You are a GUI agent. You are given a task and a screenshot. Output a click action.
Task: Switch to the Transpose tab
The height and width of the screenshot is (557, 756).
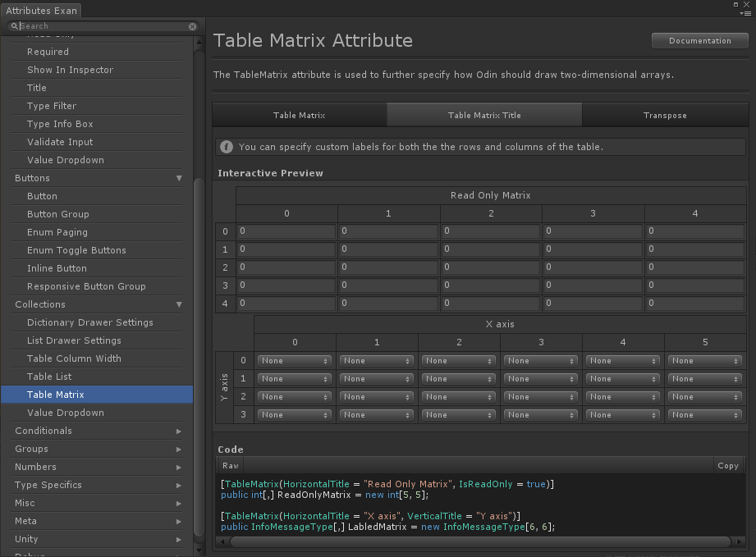click(665, 115)
